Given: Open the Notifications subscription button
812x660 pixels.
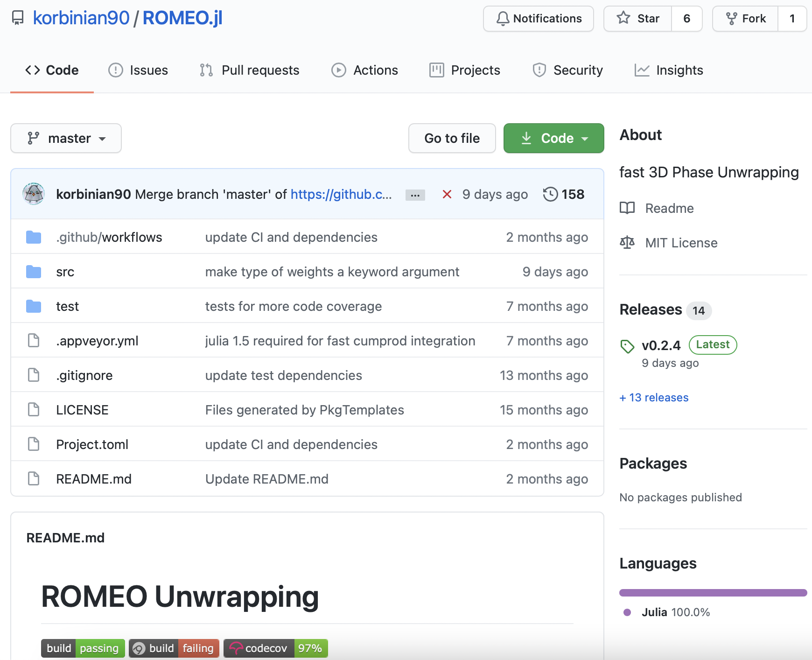Looking at the screenshot, I should tap(538, 19).
